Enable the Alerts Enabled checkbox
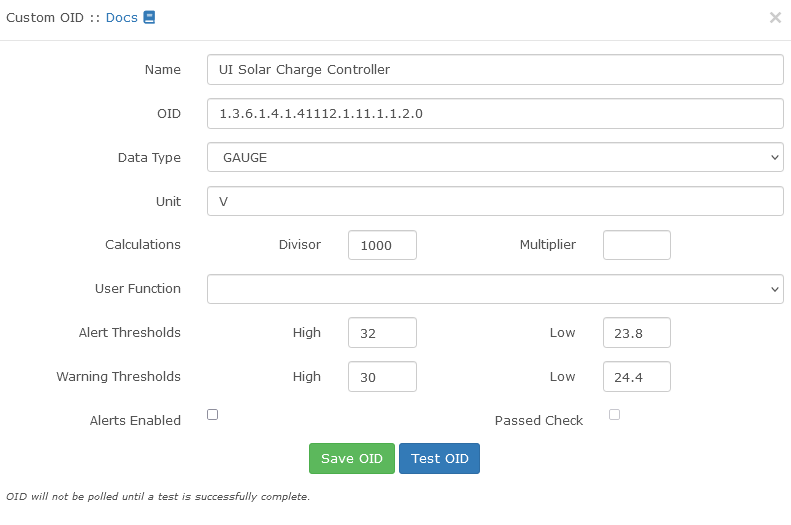This screenshot has width=791, height=525. pos(212,415)
